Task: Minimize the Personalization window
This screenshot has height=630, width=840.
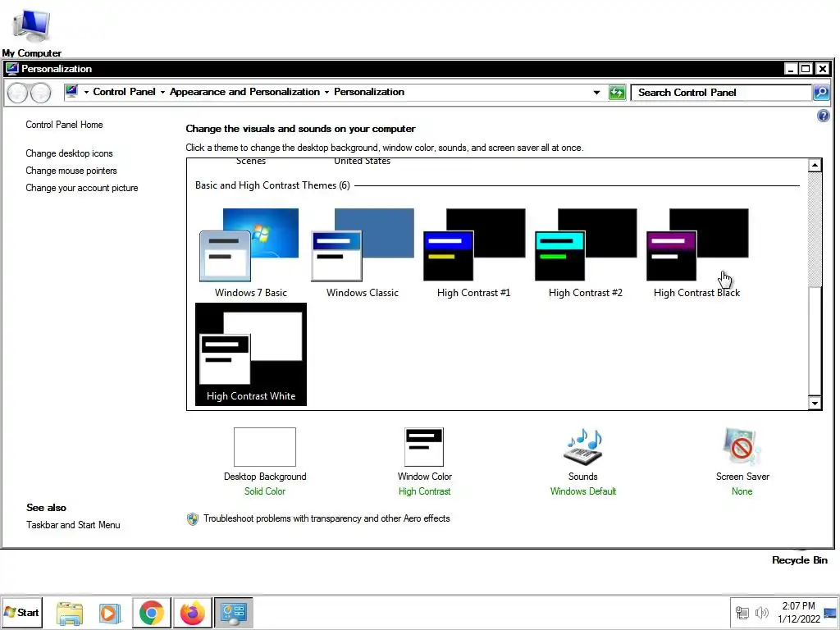Action: (x=791, y=69)
